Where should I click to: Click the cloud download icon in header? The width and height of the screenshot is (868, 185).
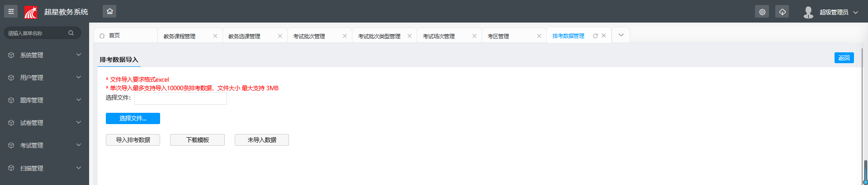(x=782, y=12)
